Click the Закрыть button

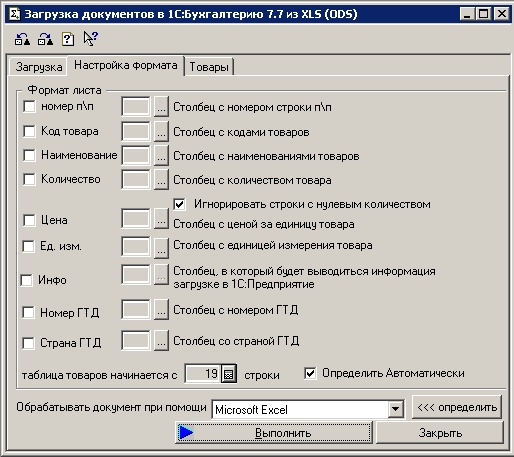pyautogui.click(x=440, y=433)
